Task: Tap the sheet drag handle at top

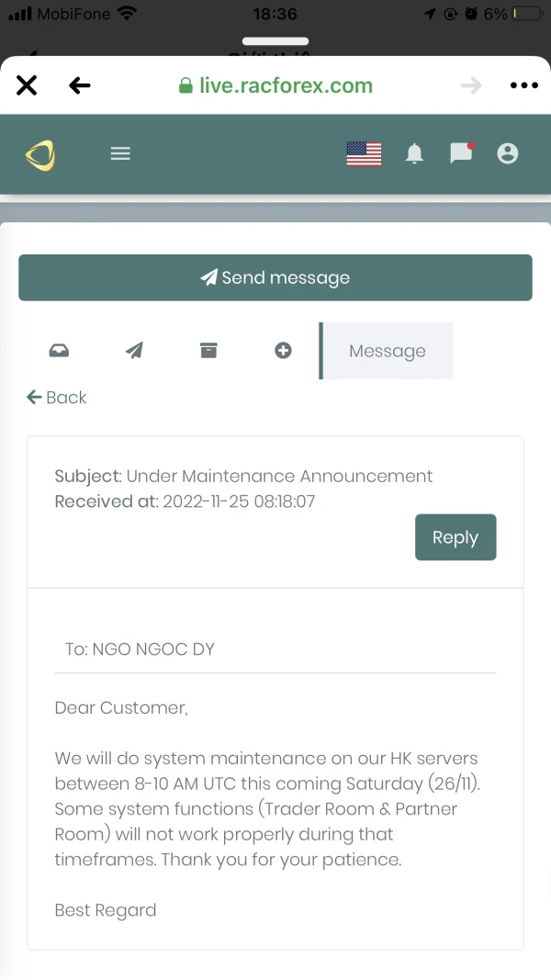Action: pos(275,41)
